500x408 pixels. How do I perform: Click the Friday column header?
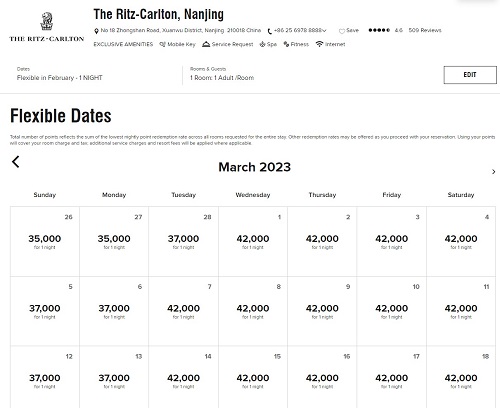point(392,195)
